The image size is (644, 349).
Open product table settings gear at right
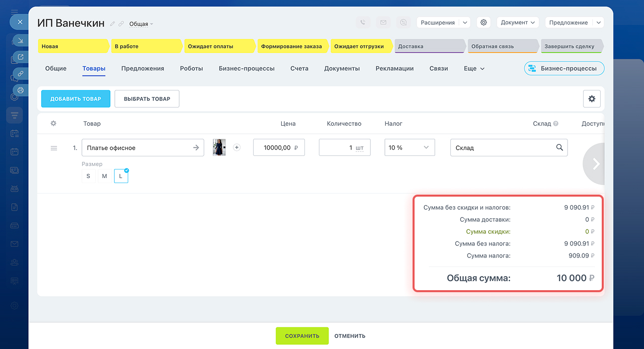591,99
